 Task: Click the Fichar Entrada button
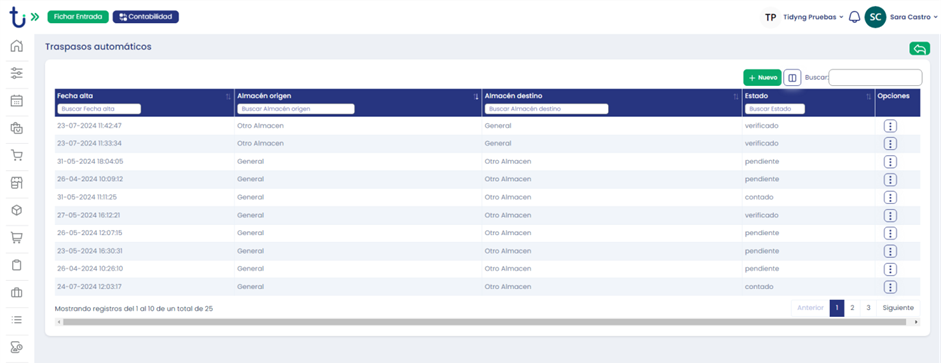(x=78, y=17)
